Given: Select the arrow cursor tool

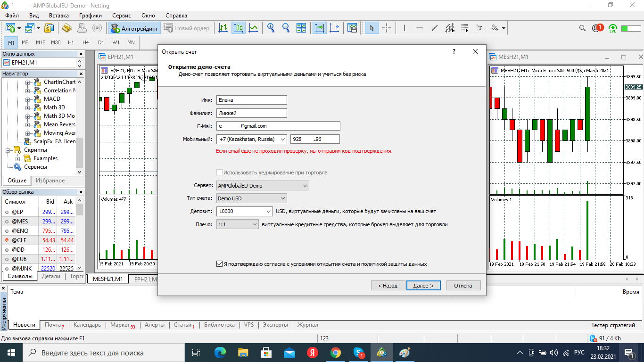Looking at the screenshot, I should [x=372, y=28].
